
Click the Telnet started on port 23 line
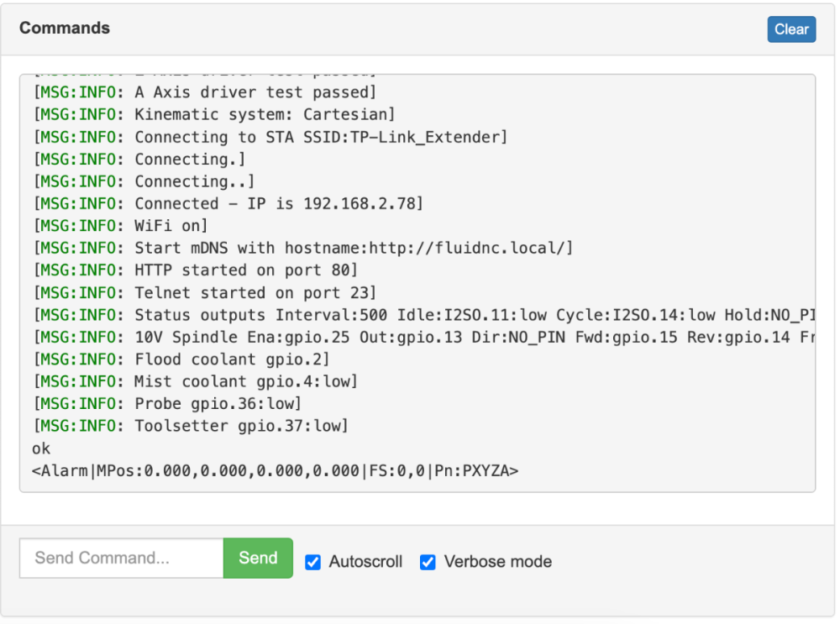point(205,292)
